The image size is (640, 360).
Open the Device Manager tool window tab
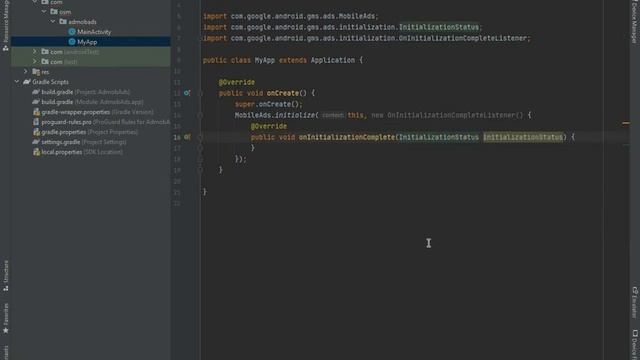tap(635, 21)
